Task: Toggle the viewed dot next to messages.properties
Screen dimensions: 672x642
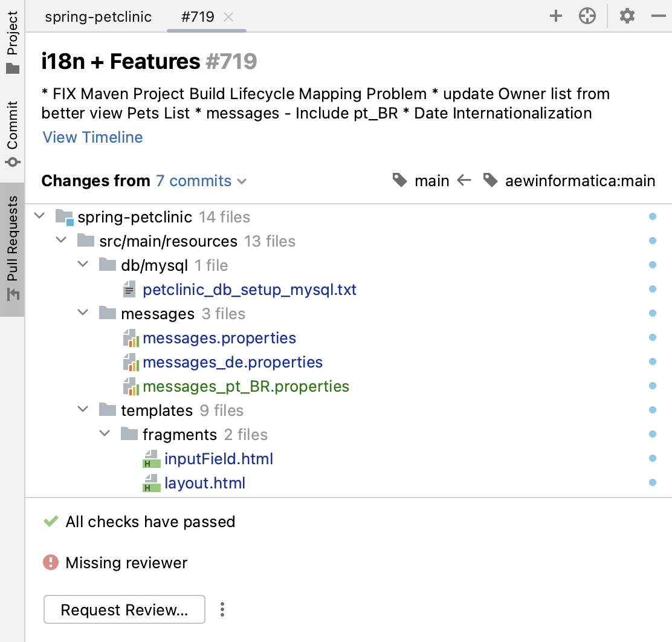Action: [653, 337]
